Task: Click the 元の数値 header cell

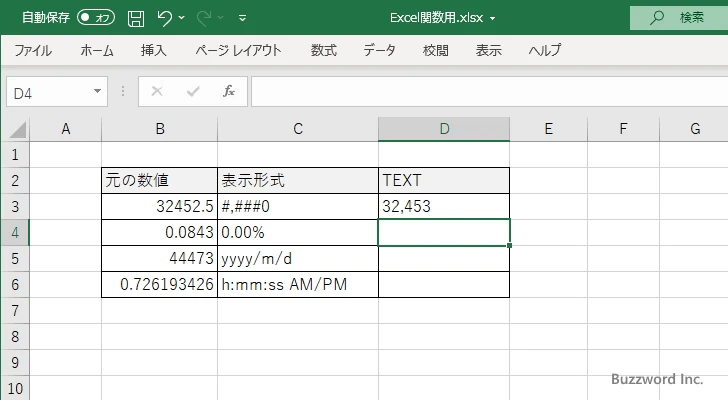Action: click(x=159, y=181)
